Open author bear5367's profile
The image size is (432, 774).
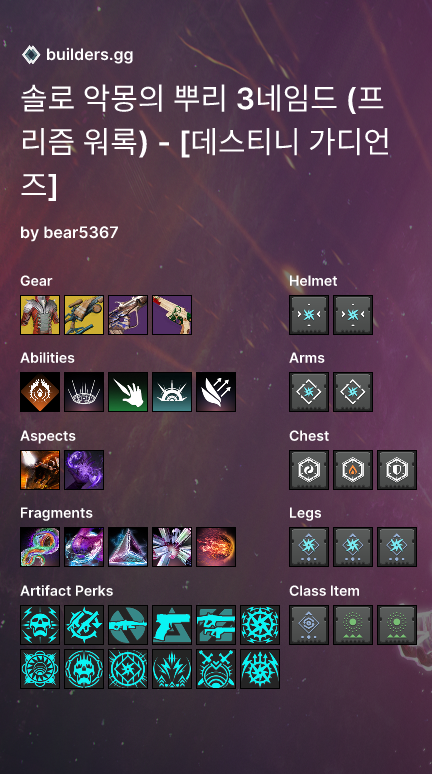(69, 232)
